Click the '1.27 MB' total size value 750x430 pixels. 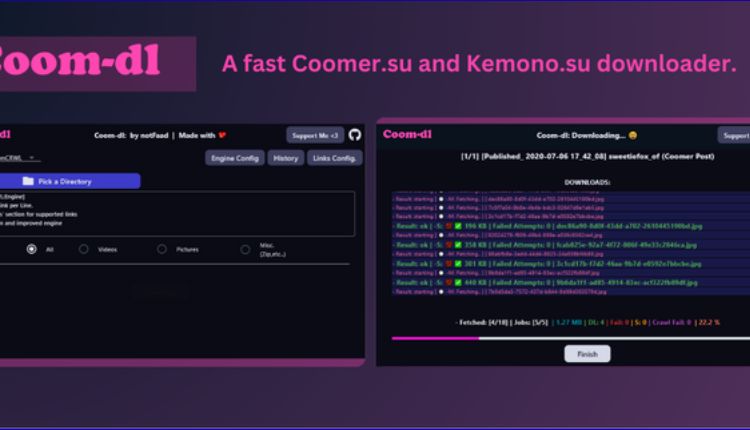click(569, 322)
